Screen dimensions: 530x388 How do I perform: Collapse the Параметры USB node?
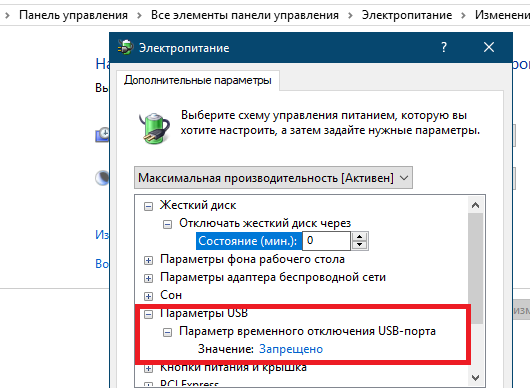(148, 314)
